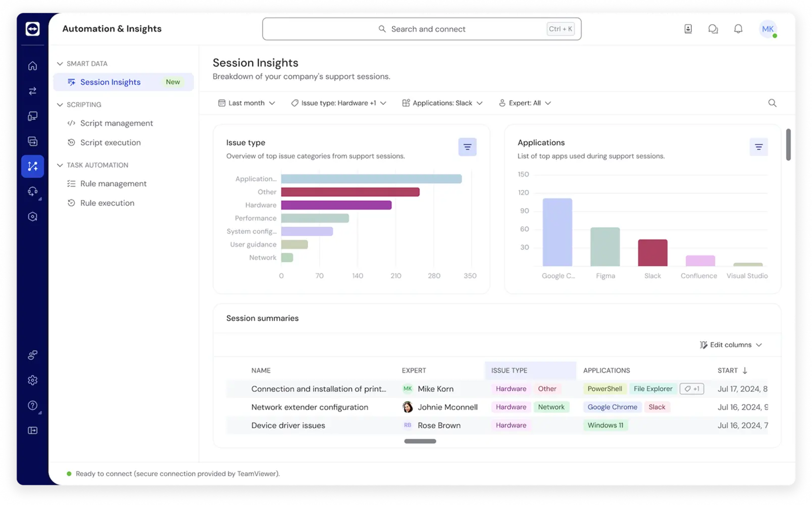Open the sessions stack icon in sidebar

pos(33,141)
